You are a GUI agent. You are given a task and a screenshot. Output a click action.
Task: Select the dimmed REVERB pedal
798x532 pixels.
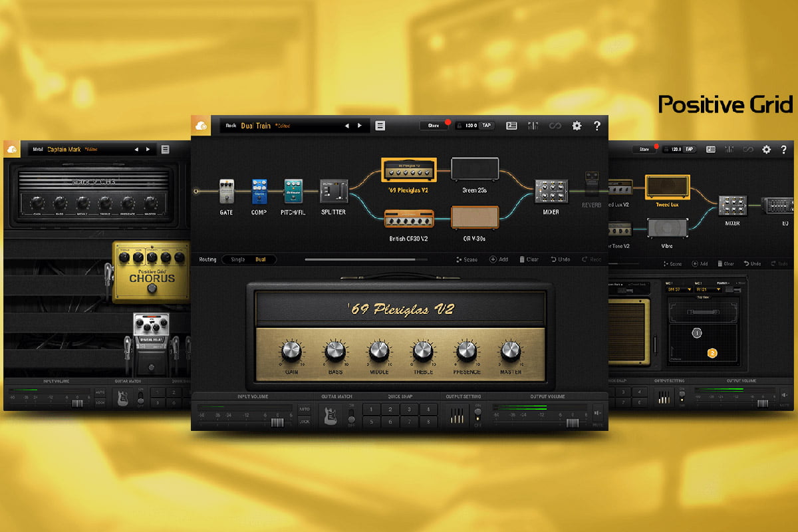click(x=591, y=186)
